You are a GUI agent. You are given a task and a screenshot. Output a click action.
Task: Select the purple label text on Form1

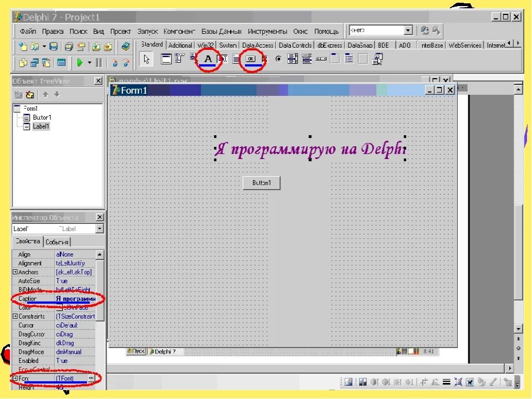point(310,149)
